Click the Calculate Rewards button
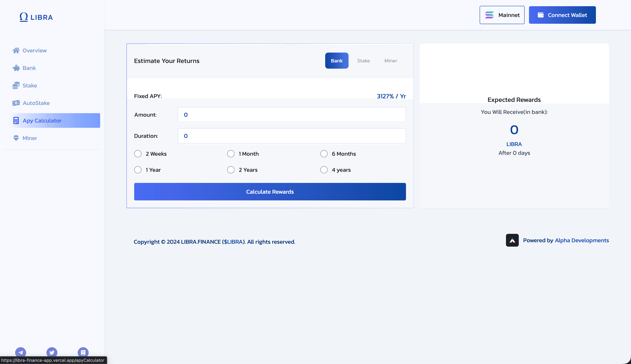 click(x=270, y=192)
